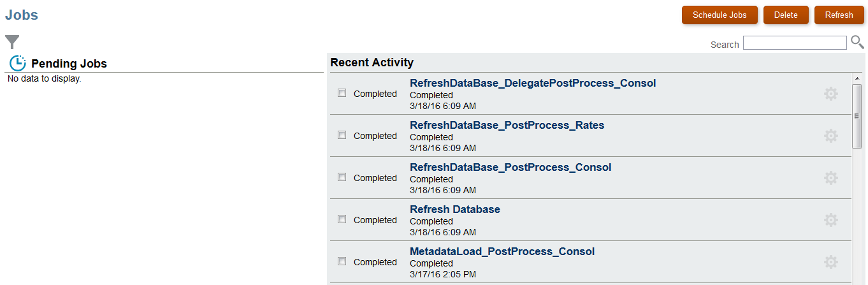Click the filter funnel icon
The width and height of the screenshot is (868, 285).
[12, 42]
